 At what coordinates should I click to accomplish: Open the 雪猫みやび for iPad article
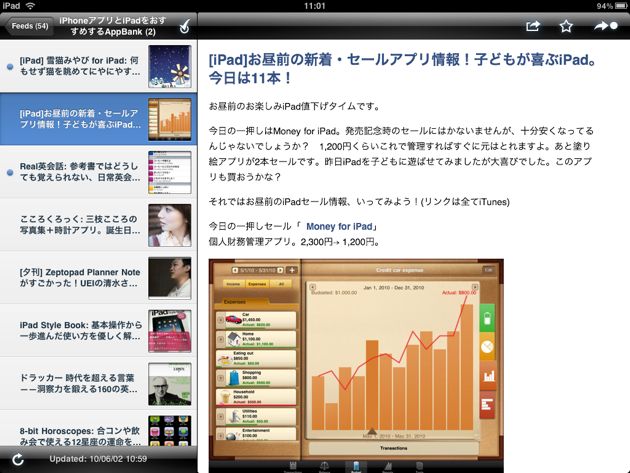(98, 66)
